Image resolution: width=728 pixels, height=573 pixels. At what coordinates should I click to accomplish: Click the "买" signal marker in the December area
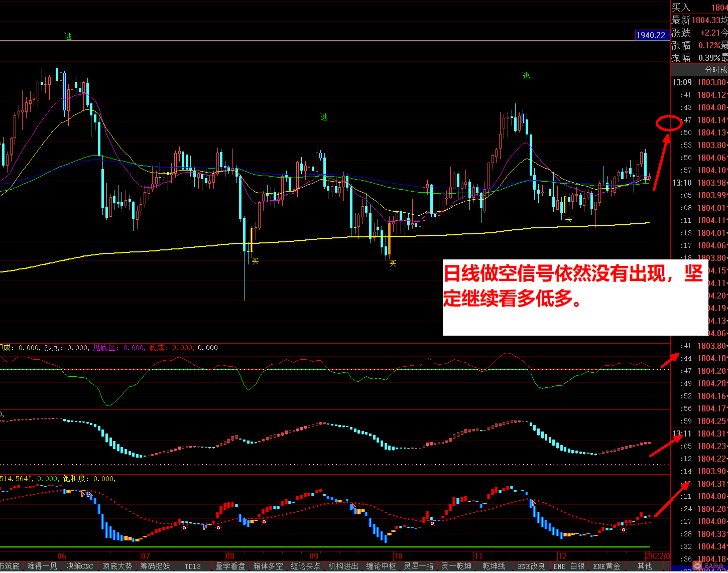pos(568,219)
